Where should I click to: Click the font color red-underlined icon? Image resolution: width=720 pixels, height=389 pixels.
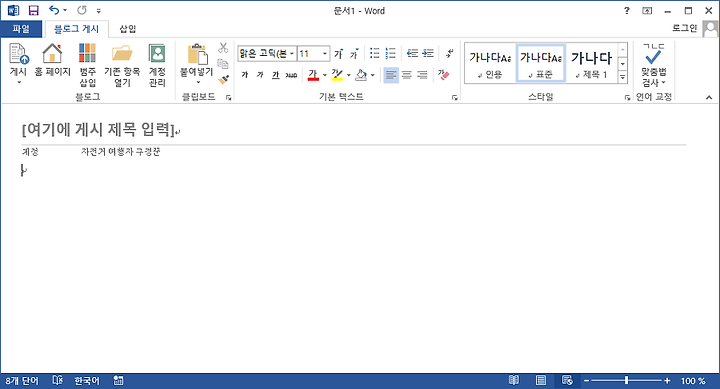(313, 74)
